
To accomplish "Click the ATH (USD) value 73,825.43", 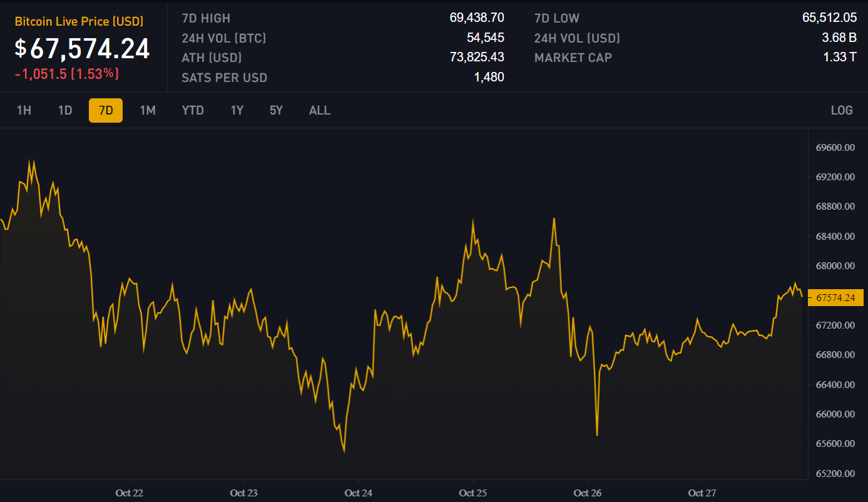I will [x=476, y=58].
